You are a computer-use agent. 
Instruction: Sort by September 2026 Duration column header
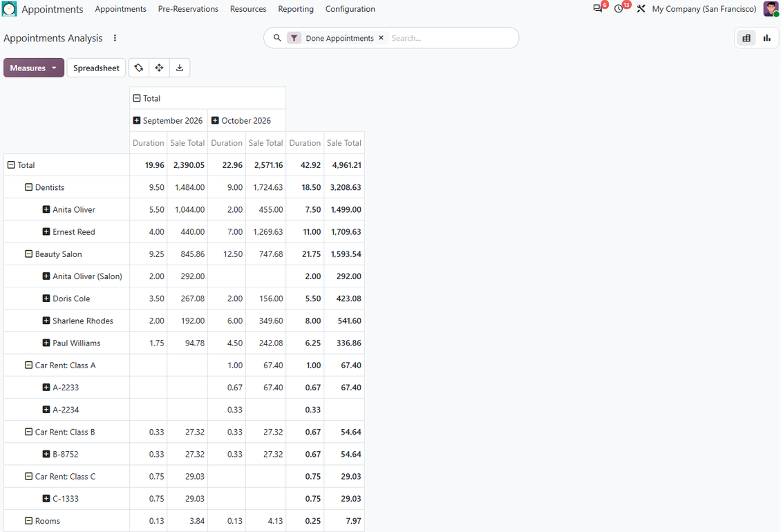click(x=149, y=143)
